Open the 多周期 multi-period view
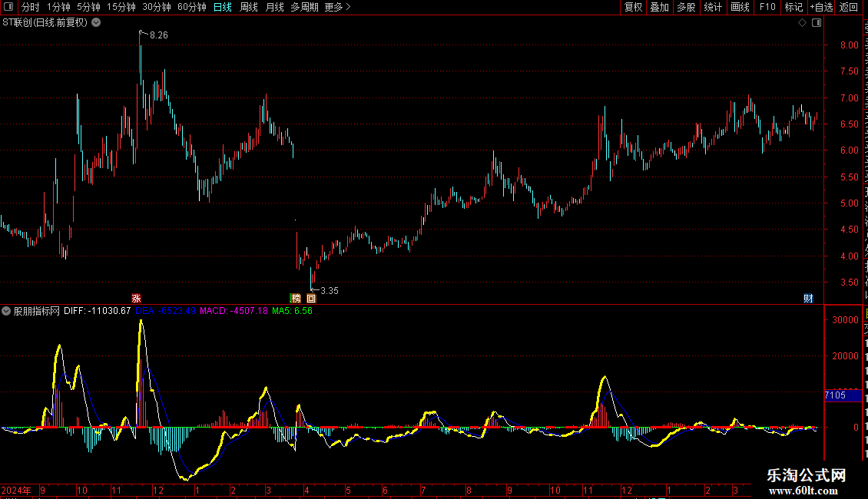The image size is (868, 499). [304, 7]
